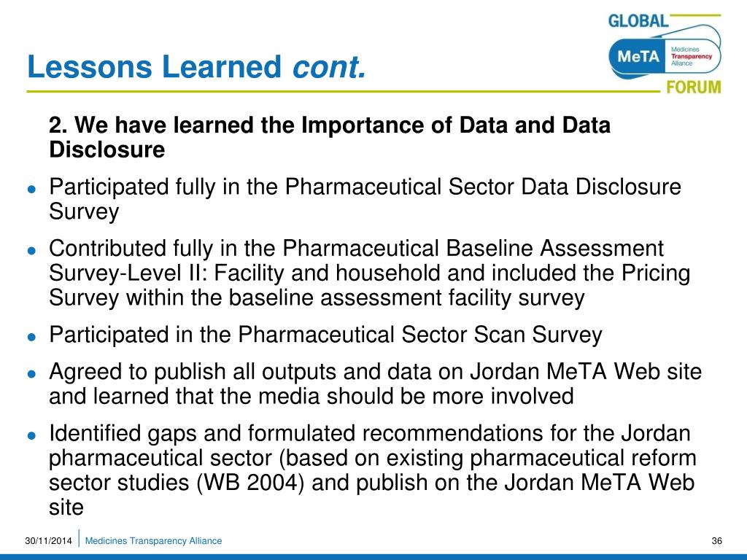Click the blue bar at the slide bottom
The image size is (747, 560).
tap(373, 556)
